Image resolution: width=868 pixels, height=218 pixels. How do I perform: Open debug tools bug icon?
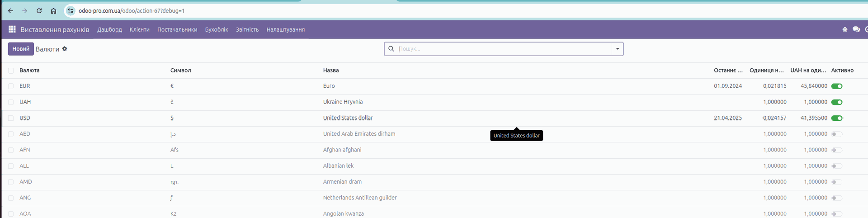point(845,29)
